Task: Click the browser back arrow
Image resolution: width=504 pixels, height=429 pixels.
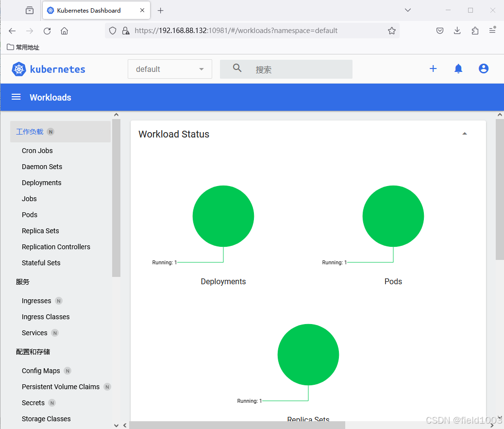Action: 12,31
